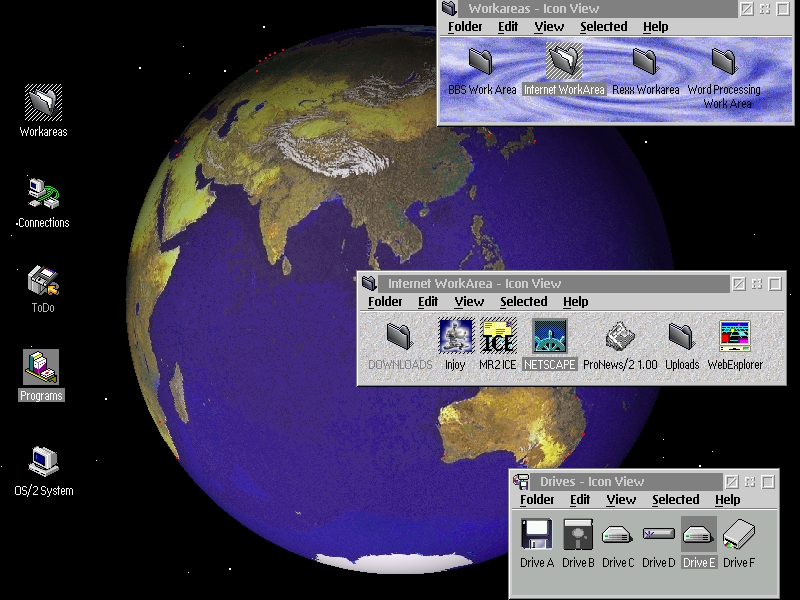Click the Drives - Icon View title bar
The image size is (800, 600).
click(x=626, y=482)
